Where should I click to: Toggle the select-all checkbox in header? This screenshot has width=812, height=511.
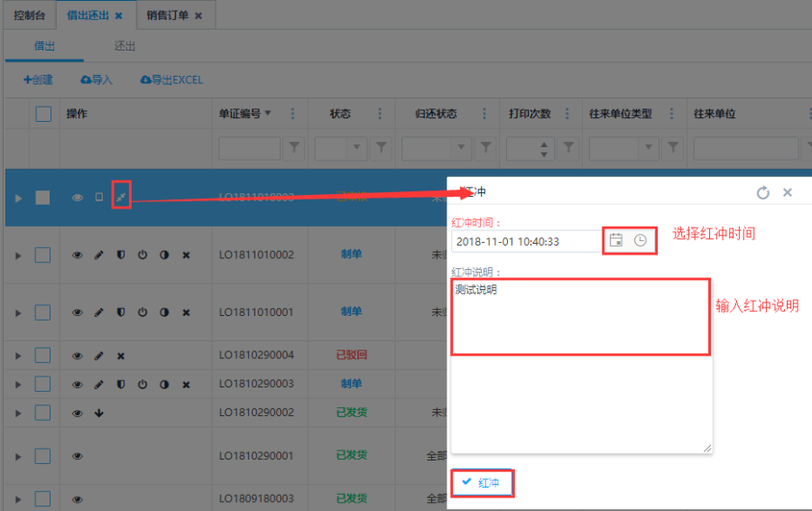43,114
